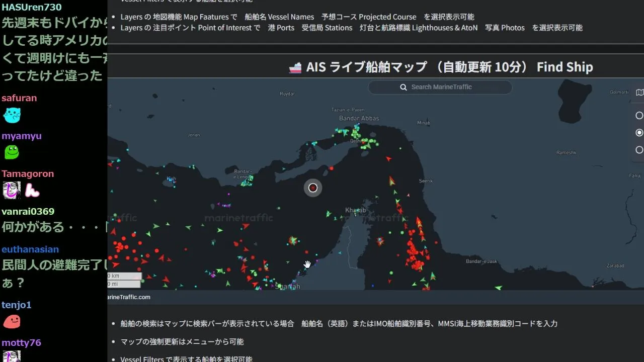The height and width of the screenshot is (362, 644).
Task: Select the ringed red target marker on the map
Action: [x=313, y=188]
